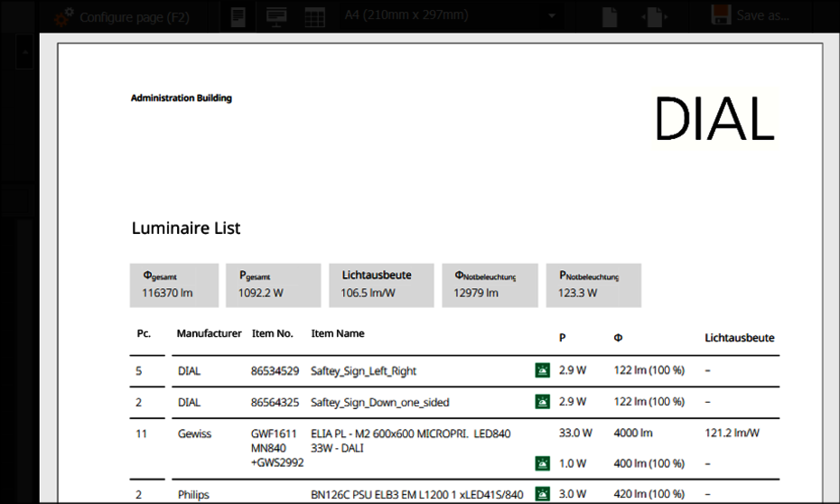The image size is (840, 504).
Task: Click emergency icon in Gewiss 1.0 W row
Action: point(542,463)
